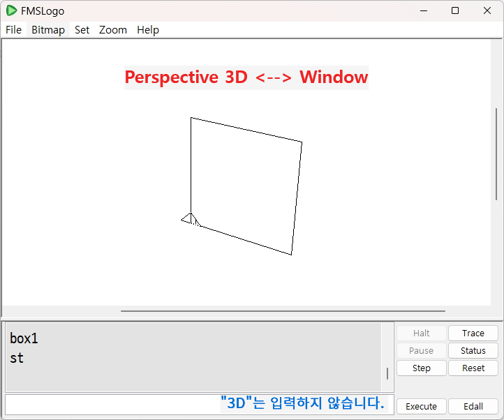Screen dimensions: 504x420
Task: Click the canvas horizontal scrollbar thumb
Action: (283, 311)
